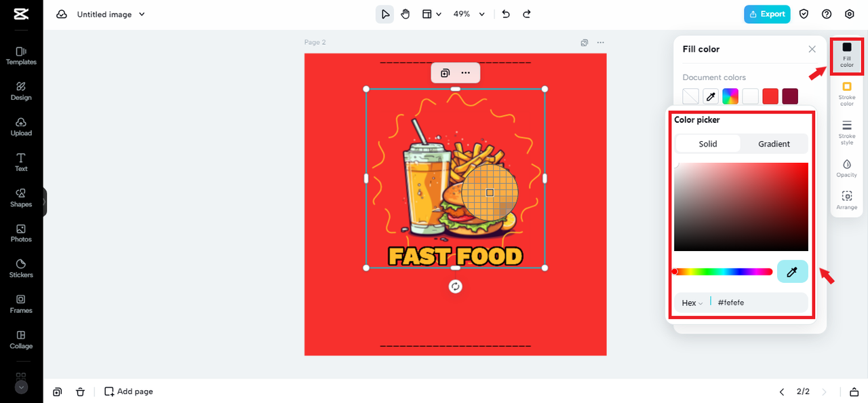868x403 pixels.
Task: Open the Opacity control
Action: point(847,169)
